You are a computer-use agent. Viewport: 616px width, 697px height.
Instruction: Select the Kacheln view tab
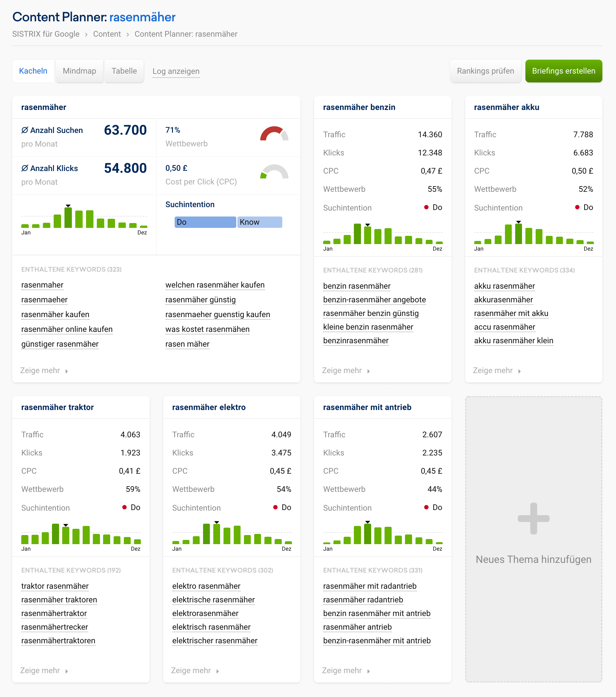33,71
